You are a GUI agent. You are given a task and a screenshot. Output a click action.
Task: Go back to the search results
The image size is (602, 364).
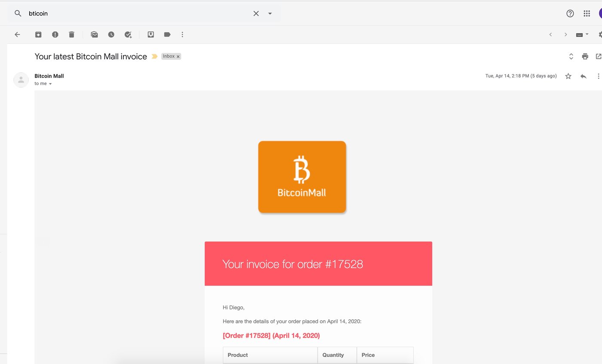(x=17, y=34)
